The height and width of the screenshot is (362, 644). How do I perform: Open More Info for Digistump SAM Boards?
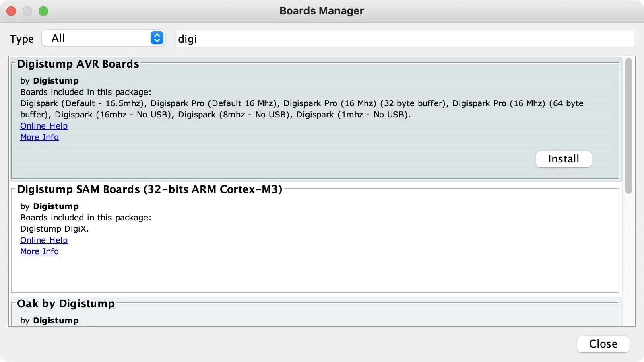[39, 251]
